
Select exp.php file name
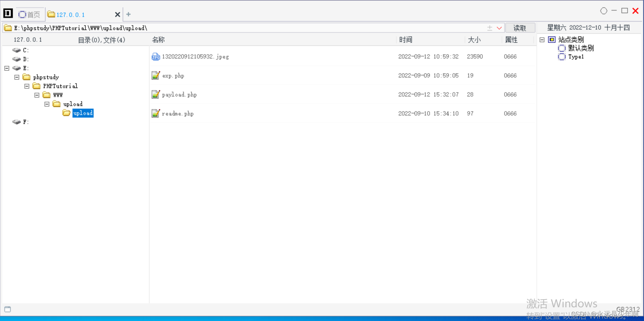pyautogui.click(x=173, y=76)
